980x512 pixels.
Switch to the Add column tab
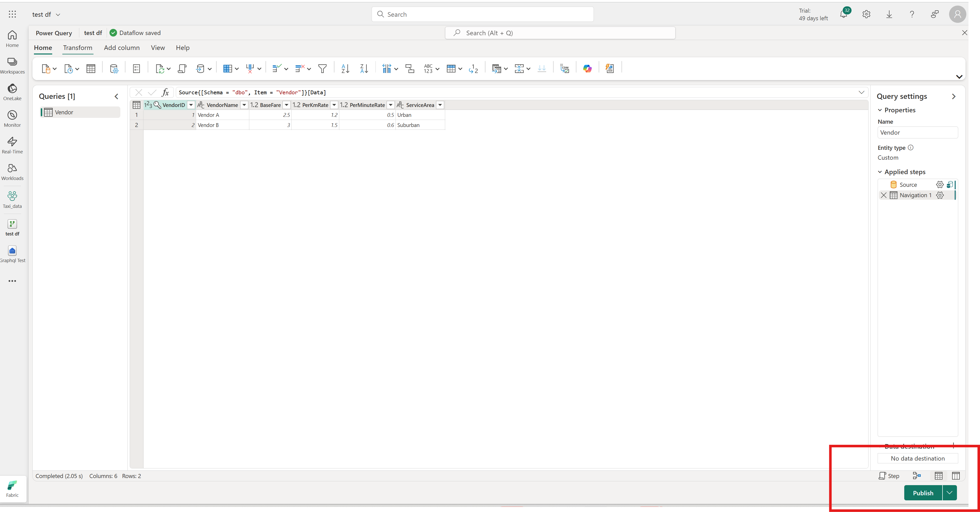pos(122,48)
